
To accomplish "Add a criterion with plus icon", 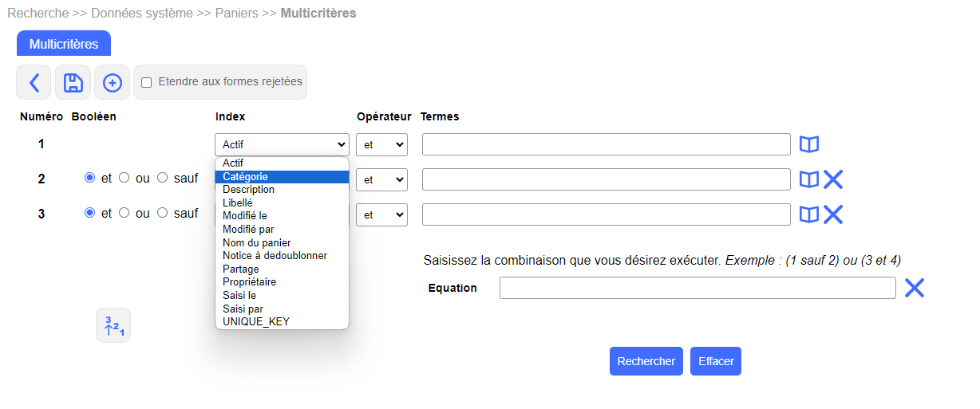I will (x=113, y=82).
